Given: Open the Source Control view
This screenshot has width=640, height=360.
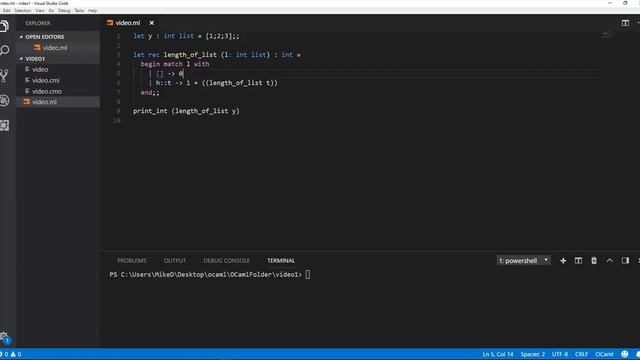Looking at the screenshot, I should click(x=4, y=76).
